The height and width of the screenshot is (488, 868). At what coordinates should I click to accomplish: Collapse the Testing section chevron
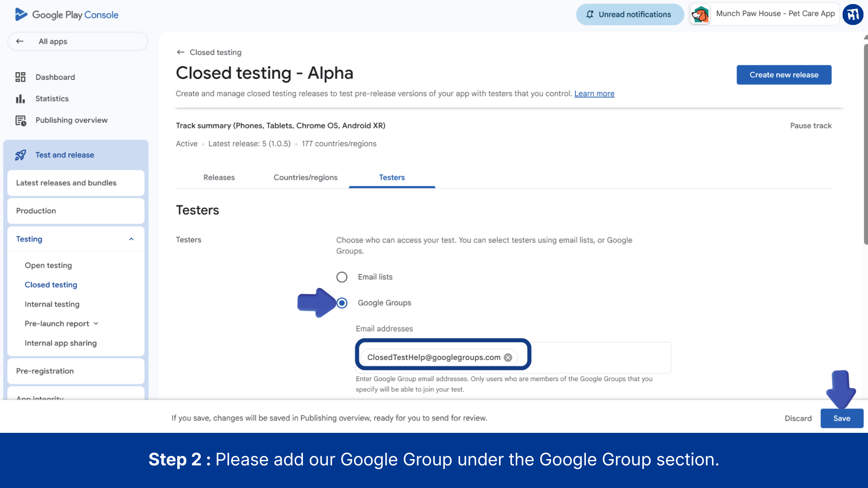click(131, 239)
